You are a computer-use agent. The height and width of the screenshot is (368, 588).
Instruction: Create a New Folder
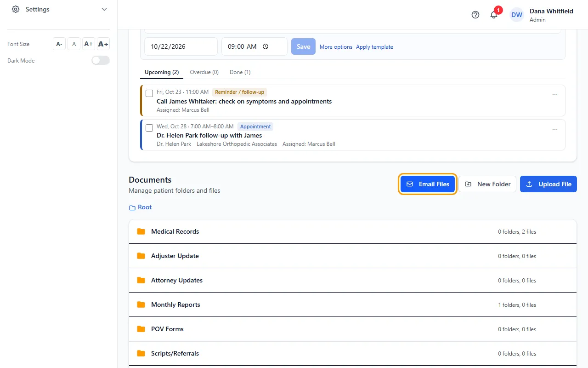tap(487, 184)
